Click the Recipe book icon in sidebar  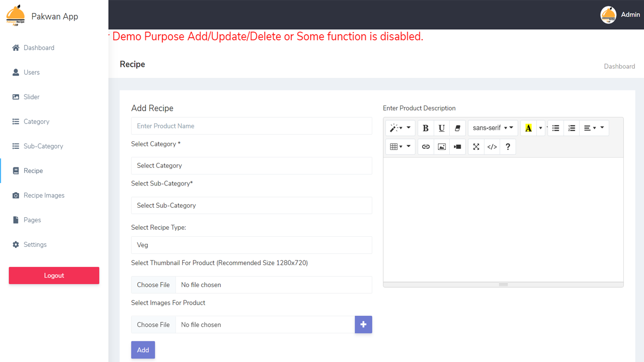16,171
